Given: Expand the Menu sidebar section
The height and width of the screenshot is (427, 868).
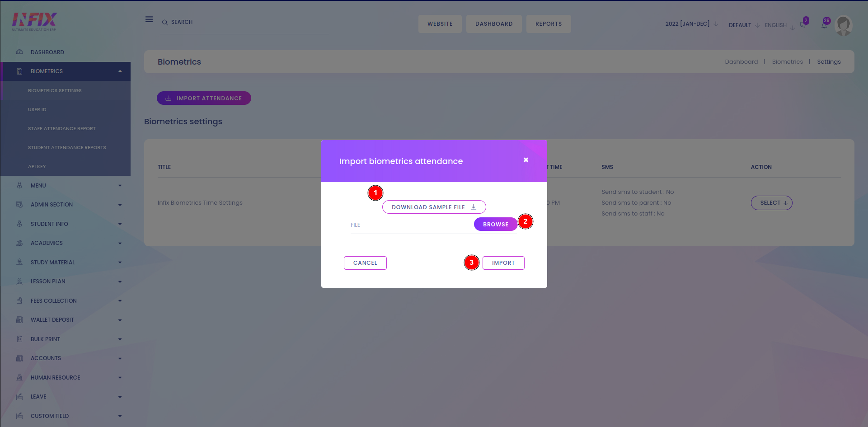Looking at the screenshot, I should (120, 186).
